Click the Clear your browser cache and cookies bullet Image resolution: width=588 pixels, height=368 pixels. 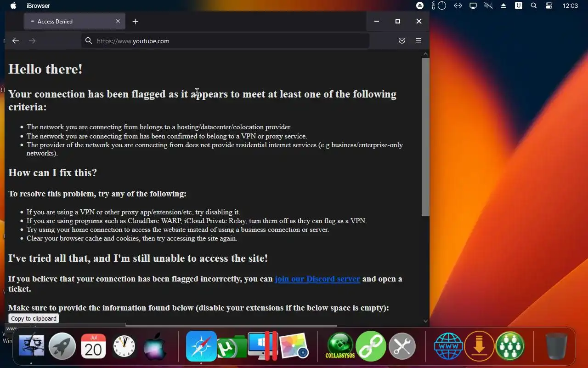tap(132, 238)
